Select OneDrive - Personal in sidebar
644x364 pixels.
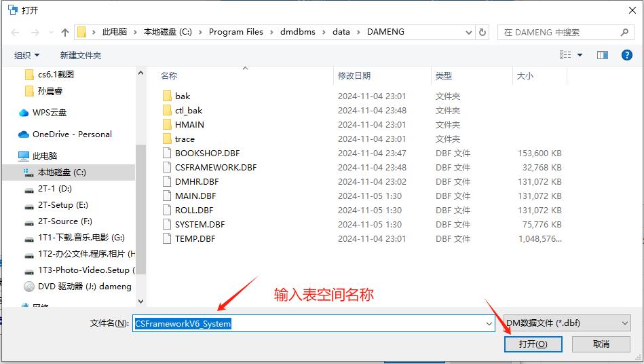(71, 134)
